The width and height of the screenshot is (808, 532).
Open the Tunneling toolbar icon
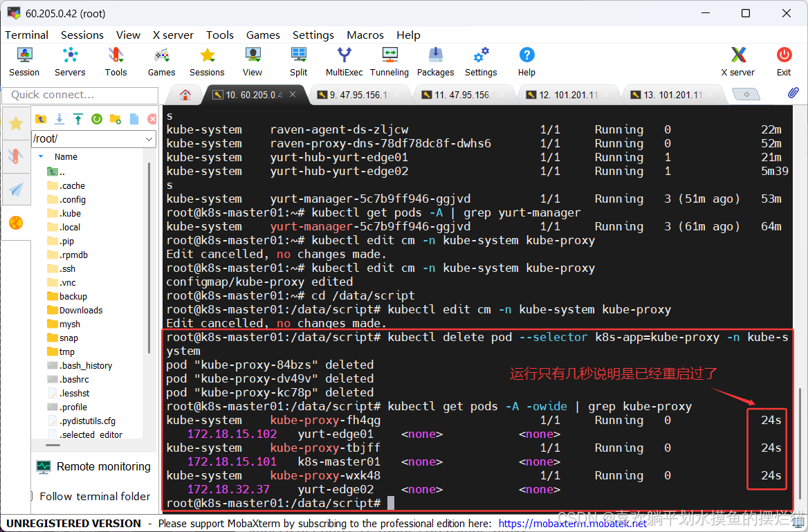(x=389, y=62)
